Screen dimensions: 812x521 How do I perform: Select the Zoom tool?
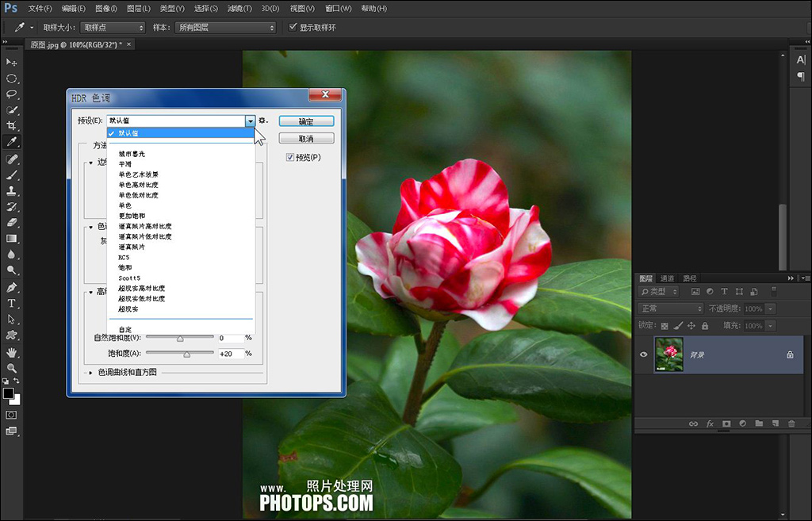11,368
